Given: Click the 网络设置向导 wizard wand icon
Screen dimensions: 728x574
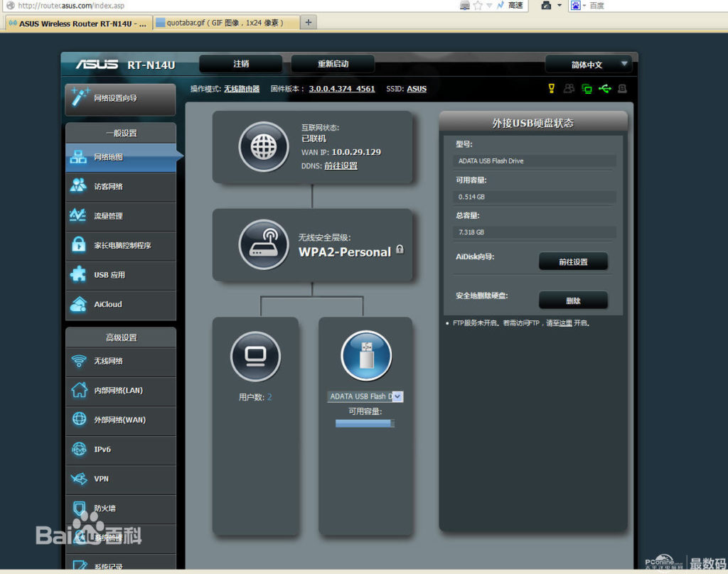Looking at the screenshot, I should click(80, 97).
